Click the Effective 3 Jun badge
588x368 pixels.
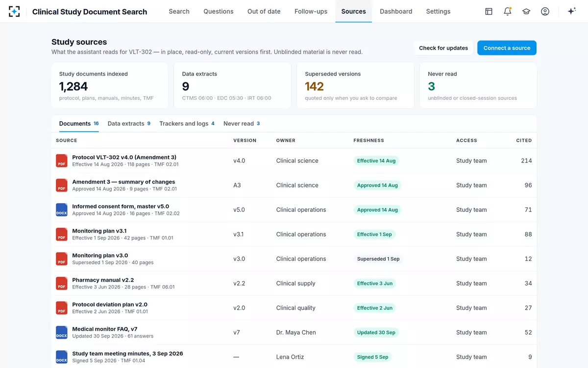(375, 284)
